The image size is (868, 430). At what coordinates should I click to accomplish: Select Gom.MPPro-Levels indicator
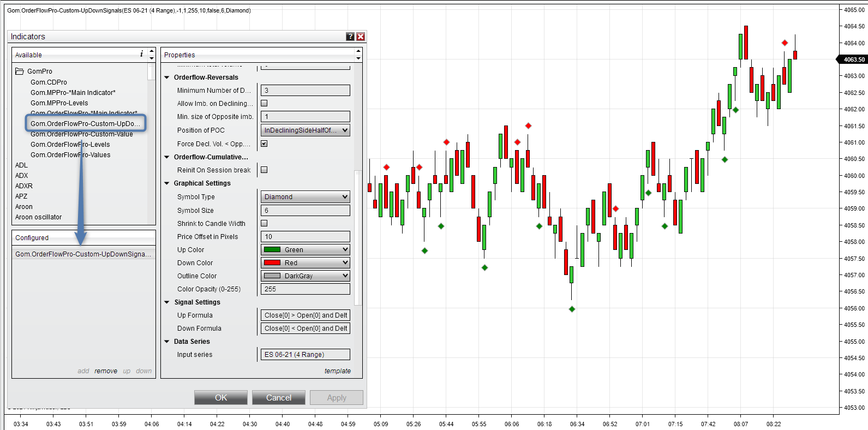tap(59, 103)
